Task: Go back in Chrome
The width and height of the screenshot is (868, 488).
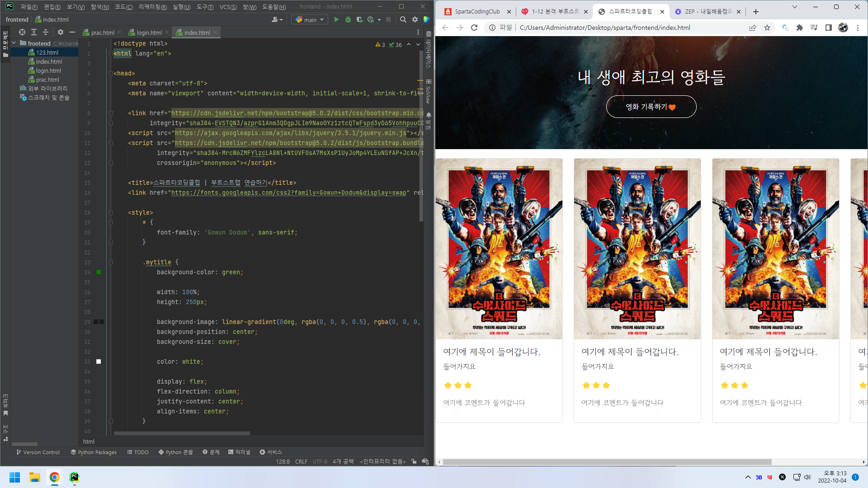Action: pyautogui.click(x=445, y=28)
